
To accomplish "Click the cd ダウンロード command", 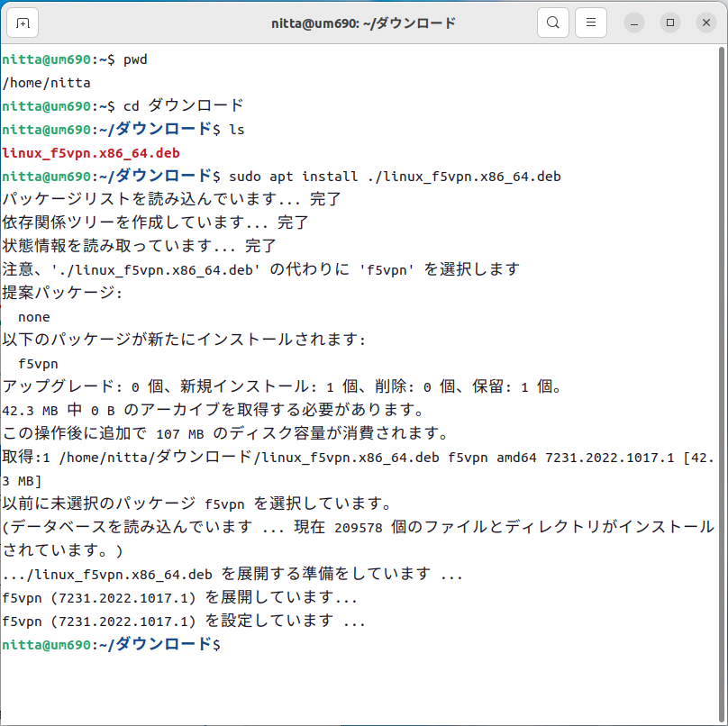I will 183,106.
